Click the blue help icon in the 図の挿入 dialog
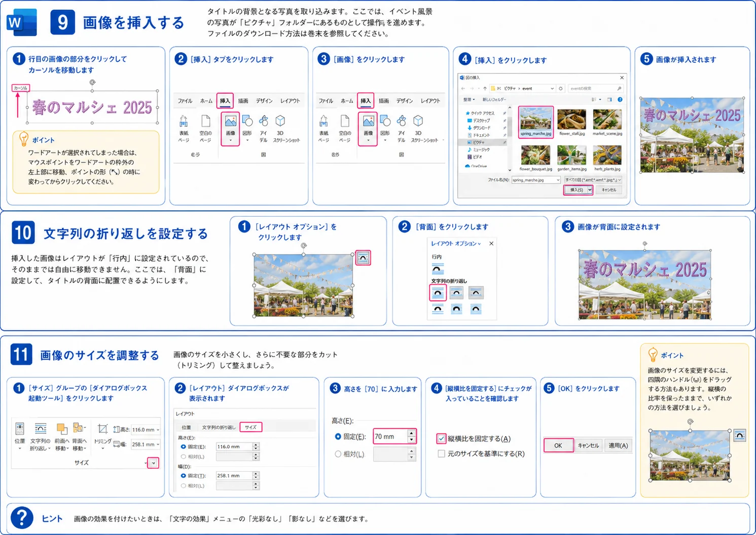Screen dimensions: 756x535 (620, 99)
